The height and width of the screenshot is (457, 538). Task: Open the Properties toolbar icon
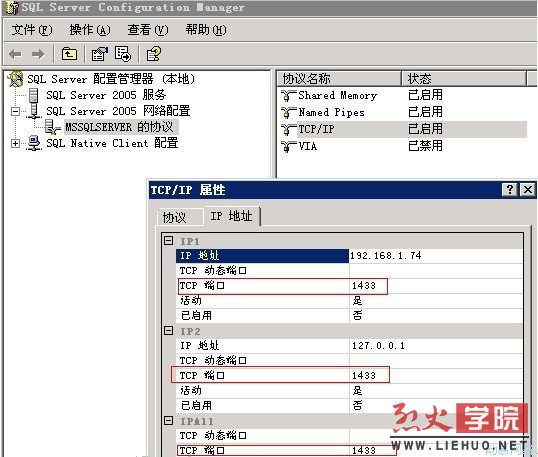(100, 54)
